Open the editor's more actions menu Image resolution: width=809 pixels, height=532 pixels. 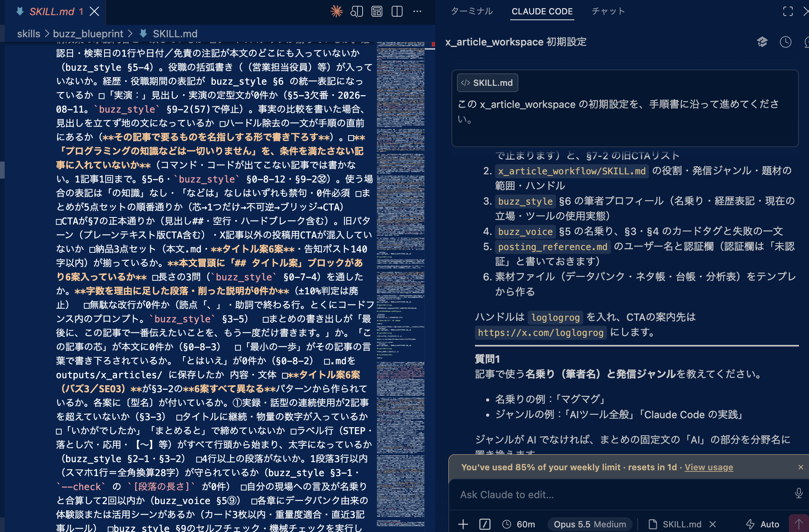click(x=417, y=11)
